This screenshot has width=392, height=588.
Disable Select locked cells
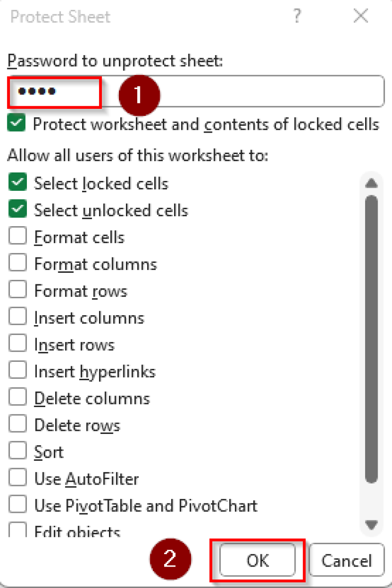(17, 182)
